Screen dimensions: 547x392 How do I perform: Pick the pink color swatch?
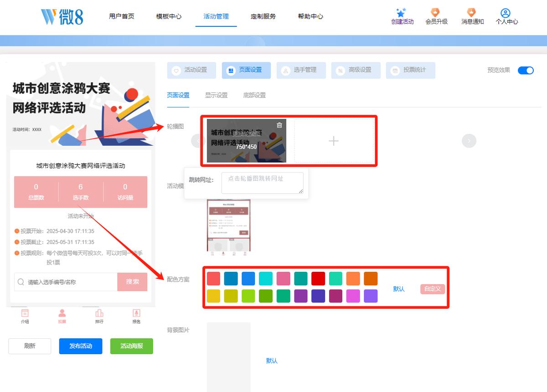pyautogui.click(x=283, y=279)
